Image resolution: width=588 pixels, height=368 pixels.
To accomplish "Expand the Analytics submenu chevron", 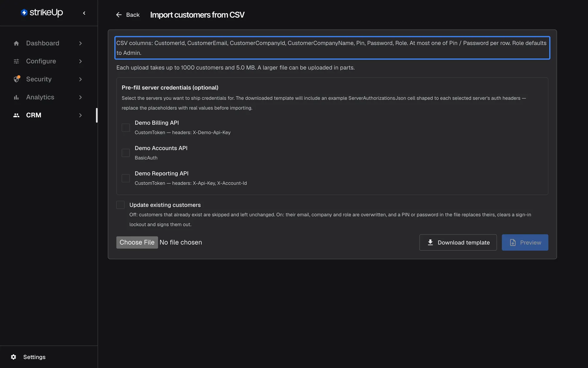I will [80, 97].
